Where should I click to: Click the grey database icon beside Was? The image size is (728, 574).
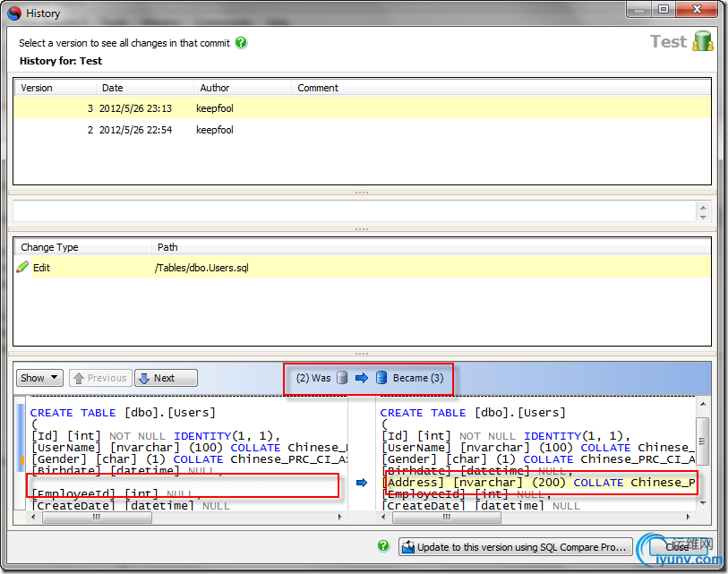click(342, 378)
